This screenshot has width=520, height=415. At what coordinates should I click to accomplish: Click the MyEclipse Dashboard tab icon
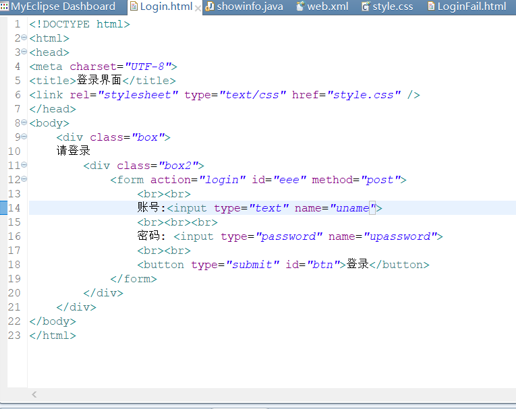[x=4, y=6]
